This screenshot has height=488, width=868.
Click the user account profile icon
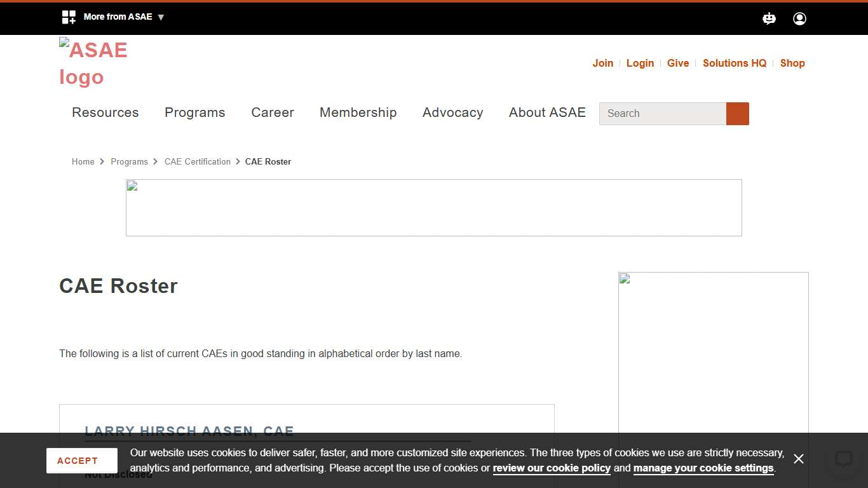[x=799, y=18]
